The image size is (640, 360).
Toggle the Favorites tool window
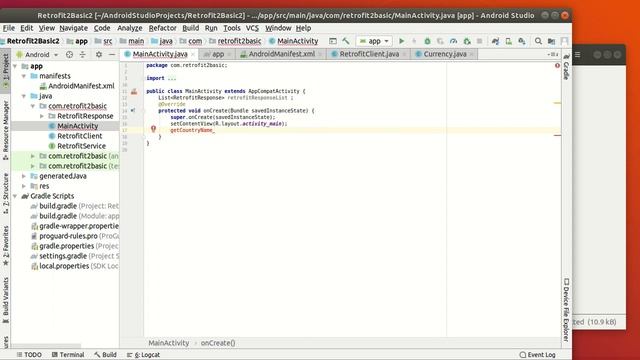5,245
